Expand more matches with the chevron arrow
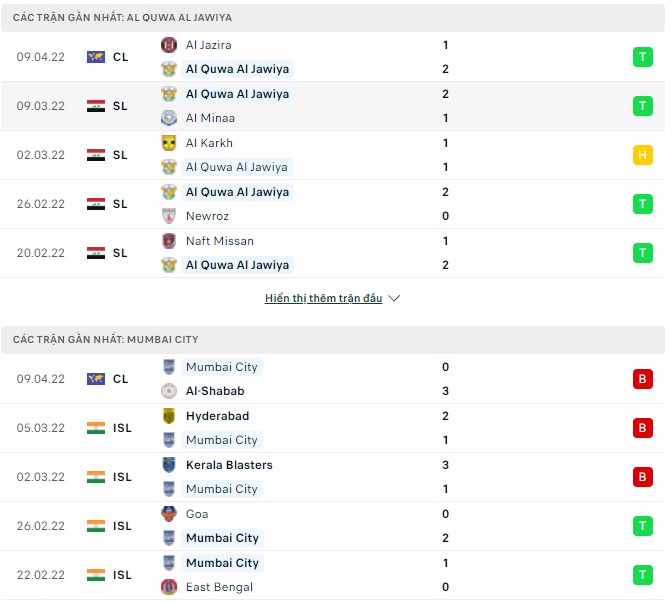Screen dimensions: 672x604 394,298
